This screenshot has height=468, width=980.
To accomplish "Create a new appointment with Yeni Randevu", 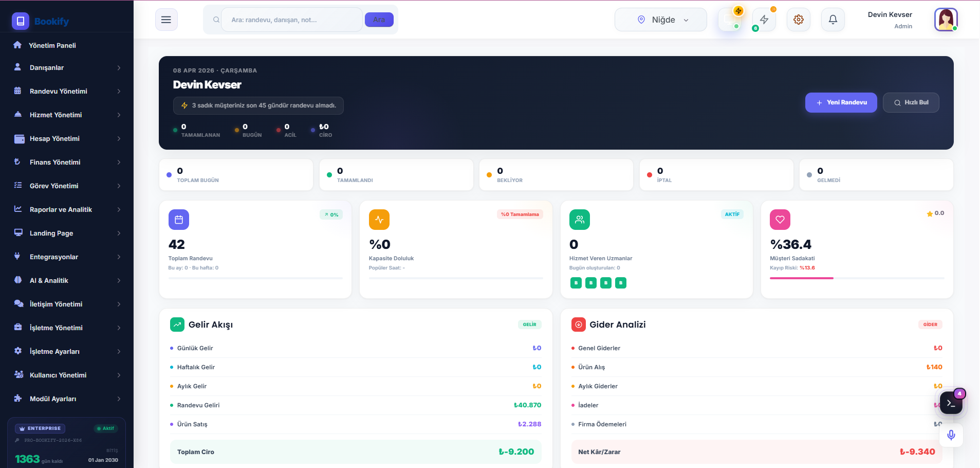I will [x=841, y=102].
